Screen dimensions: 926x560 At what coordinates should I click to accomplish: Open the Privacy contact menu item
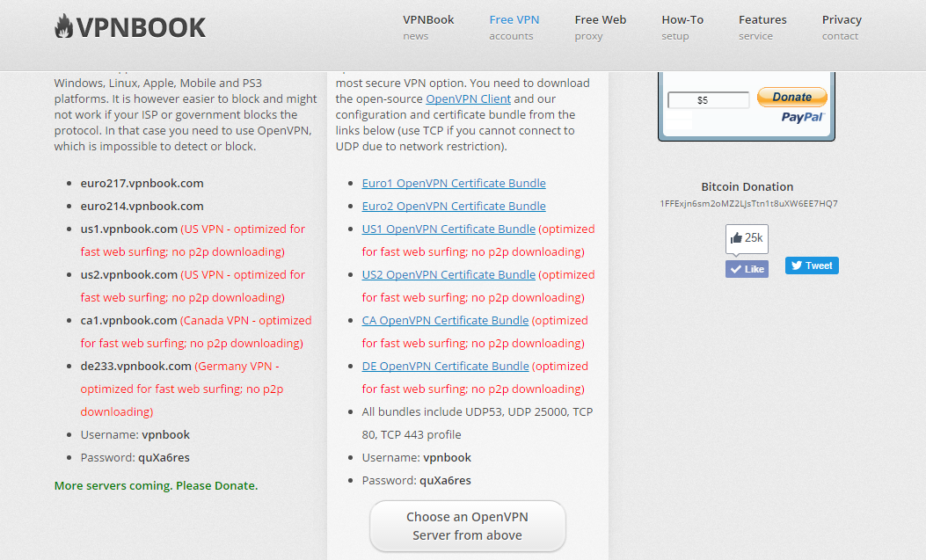[842, 27]
